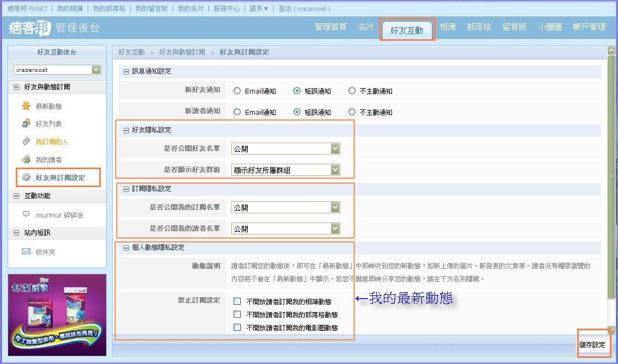Image resolution: width=618 pixels, height=364 pixels.
Task: Open 是否公開我的讀者名單 dropdown
Action: (286, 229)
